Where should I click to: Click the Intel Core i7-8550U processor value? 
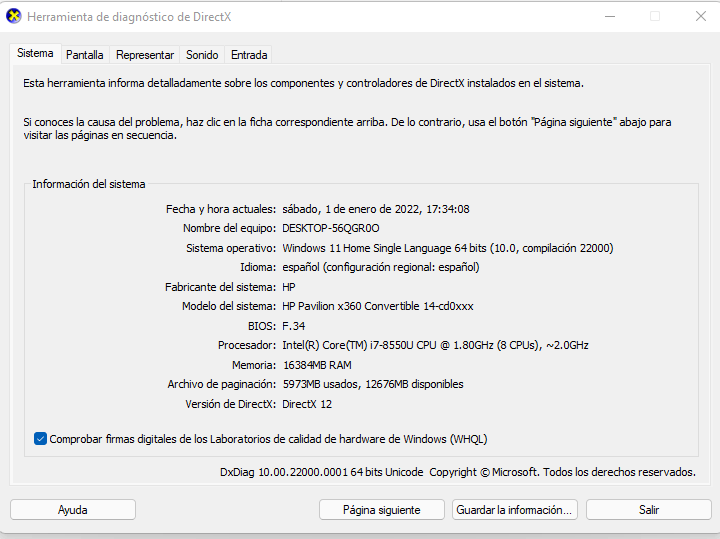tap(435, 345)
